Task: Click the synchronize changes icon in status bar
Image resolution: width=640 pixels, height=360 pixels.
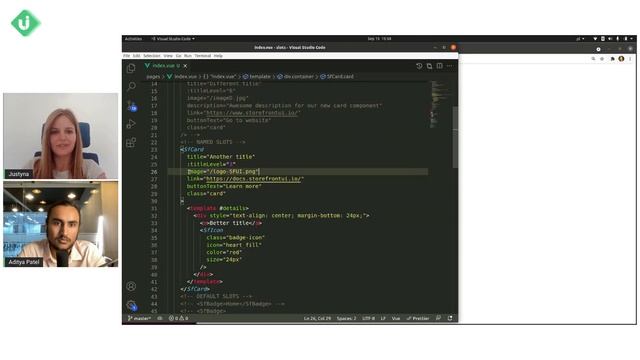Action: pos(160,318)
